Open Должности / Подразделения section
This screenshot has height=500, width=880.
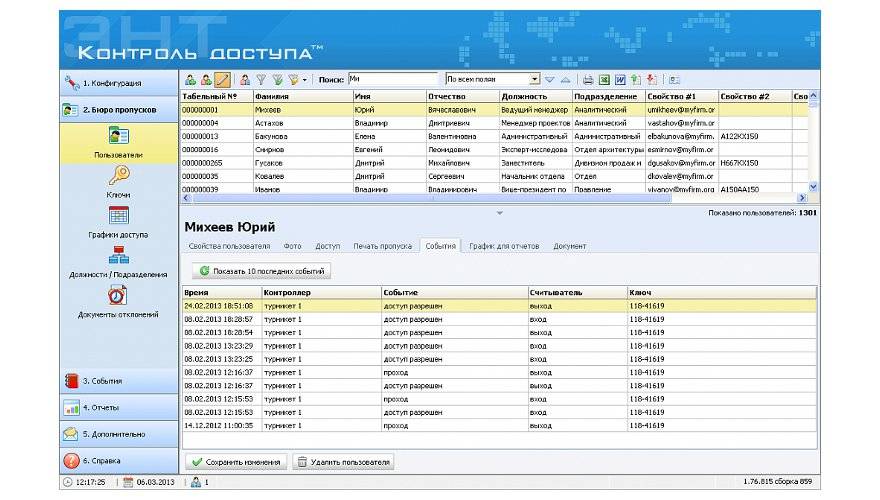point(118,256)
